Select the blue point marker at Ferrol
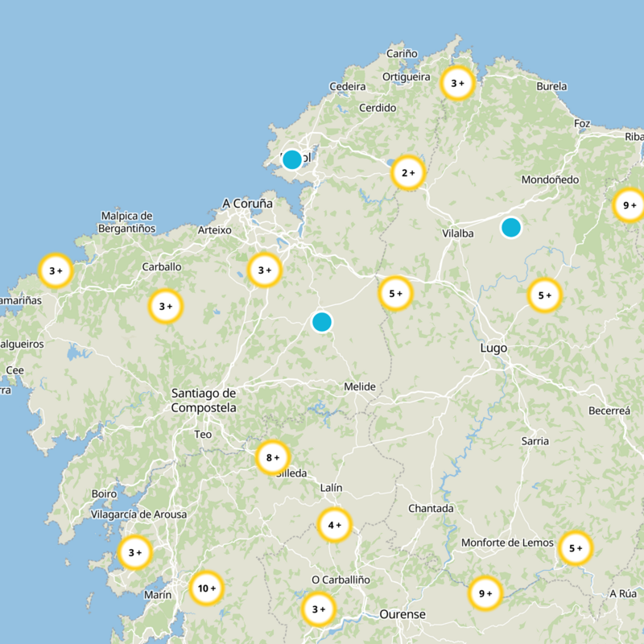The image size is (644, 644). click(x=292, y=159)
